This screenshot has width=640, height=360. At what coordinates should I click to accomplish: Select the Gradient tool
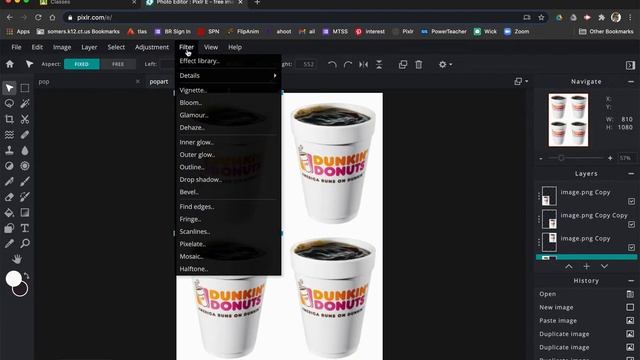point(25,212)
